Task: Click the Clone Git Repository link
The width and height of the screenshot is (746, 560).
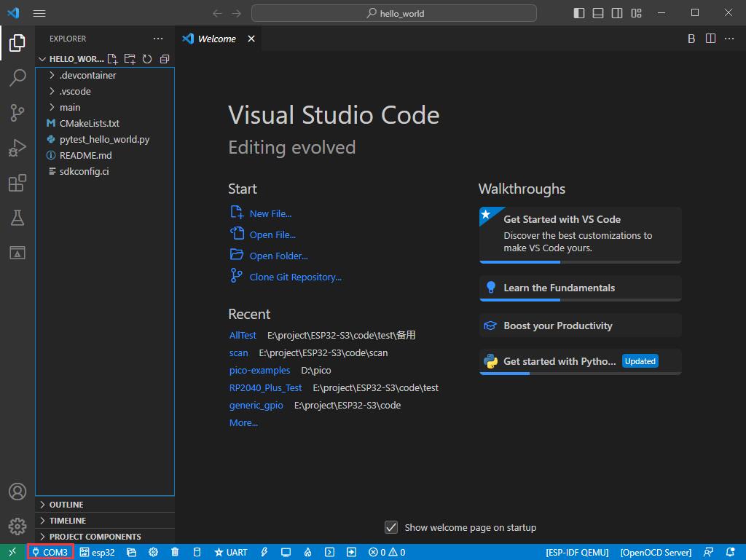Action: [295, 277]
